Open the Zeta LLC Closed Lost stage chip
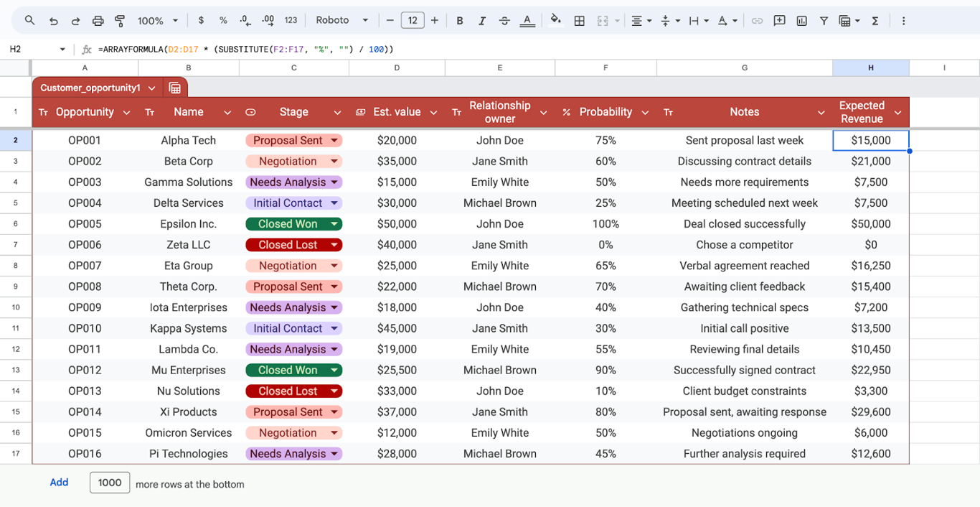This screenshot has width=980, height=507. click(x=294, y=245)
